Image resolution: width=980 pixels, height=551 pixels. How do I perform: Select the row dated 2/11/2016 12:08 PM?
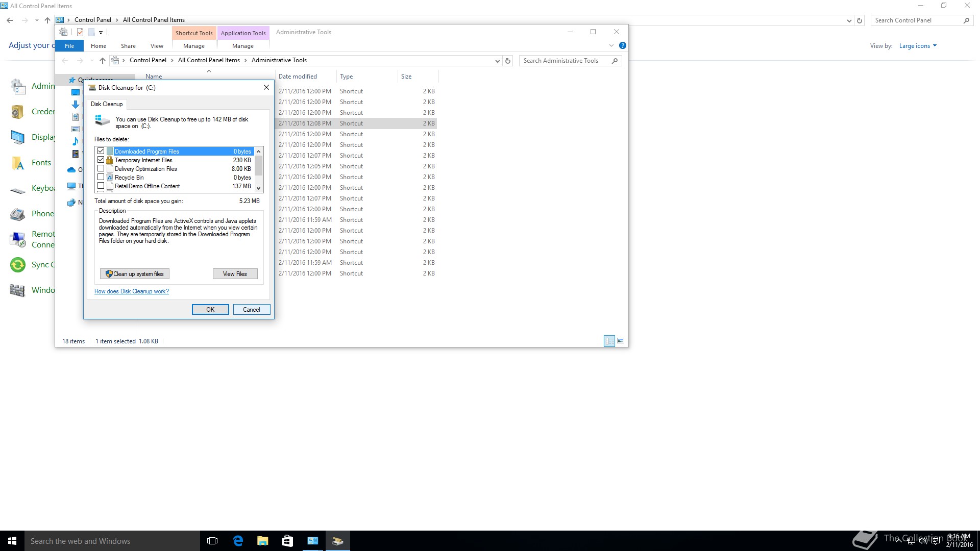[x=356, y=123]
